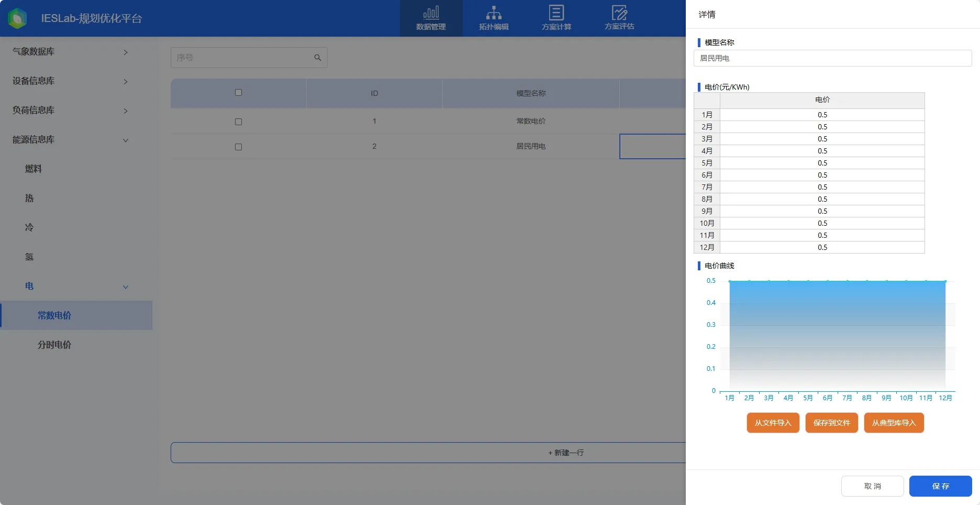Click the 模型名称 column header

(x=531, y=93)
